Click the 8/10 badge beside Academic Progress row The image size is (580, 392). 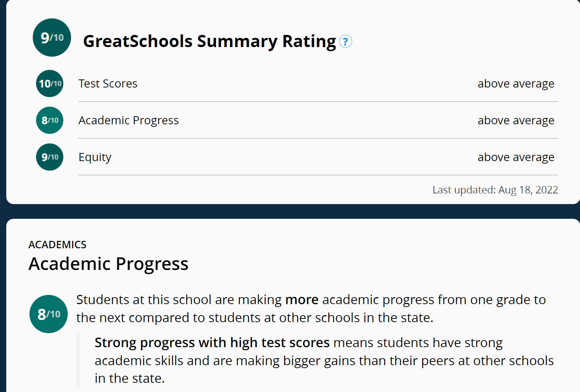(50, 120)
